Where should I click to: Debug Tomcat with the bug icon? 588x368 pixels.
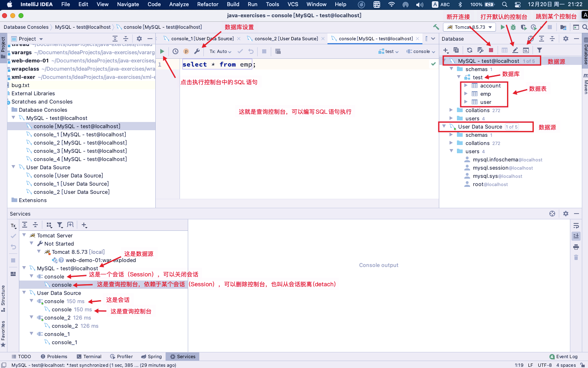(x=513, y=27)
